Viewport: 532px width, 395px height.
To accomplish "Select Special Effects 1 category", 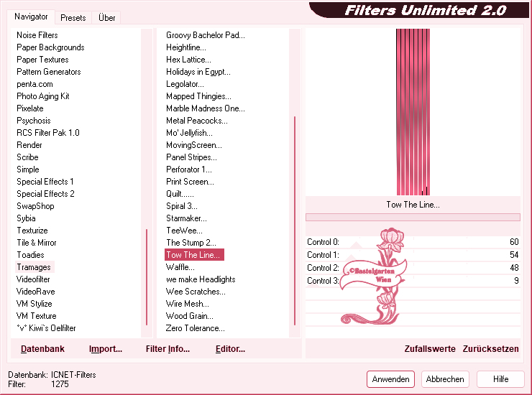I will [45, 182].
